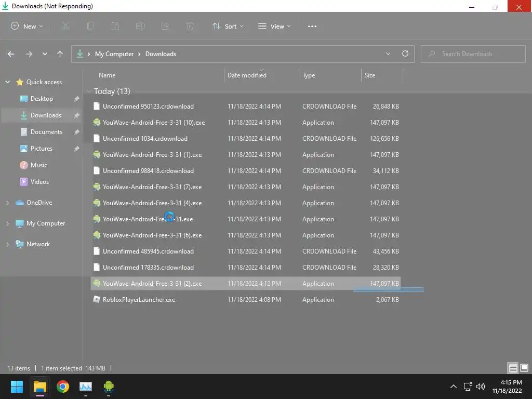Viewport: 532px width, 399px height.
Task: Select Unconfirmed 485945.crdownload file
Action: point(246,251)
